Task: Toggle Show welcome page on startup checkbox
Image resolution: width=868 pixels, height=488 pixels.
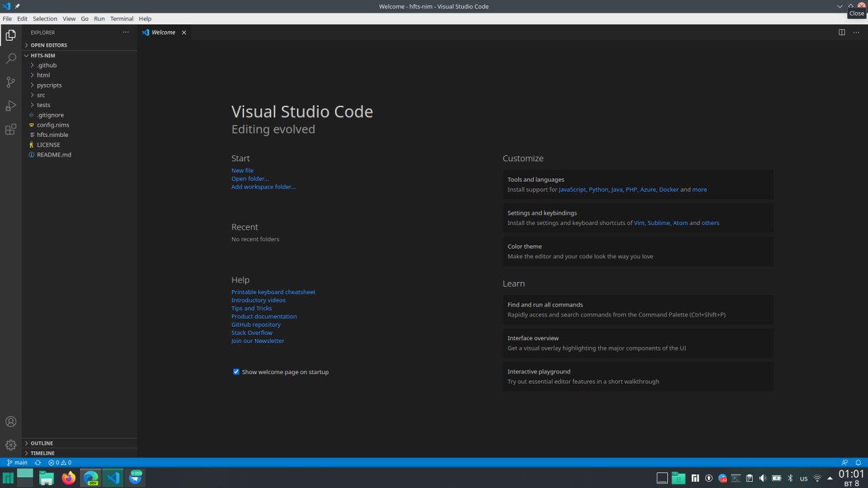Action: pyautogui.click(x=236, y=371)
